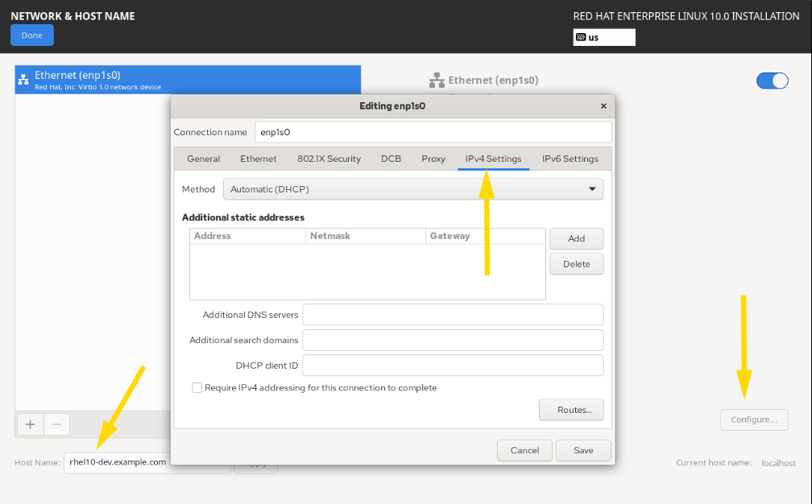The width and height of the screenshot is (812, 504).
Task: Click the keyboard icon in layout box
Action: [x=581, y=37]
